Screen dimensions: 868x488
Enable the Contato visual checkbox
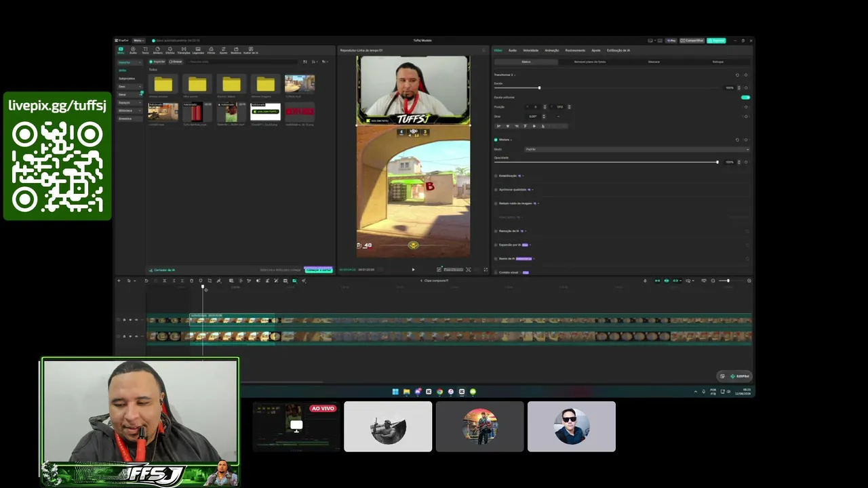pyautogui.click(x=496, y=272)
